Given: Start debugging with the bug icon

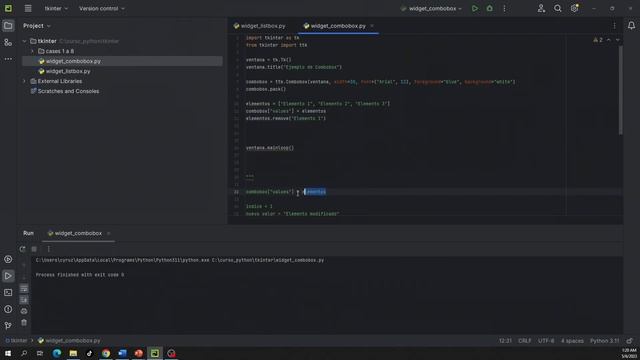Looking at the screenshot, I should 489,8.
